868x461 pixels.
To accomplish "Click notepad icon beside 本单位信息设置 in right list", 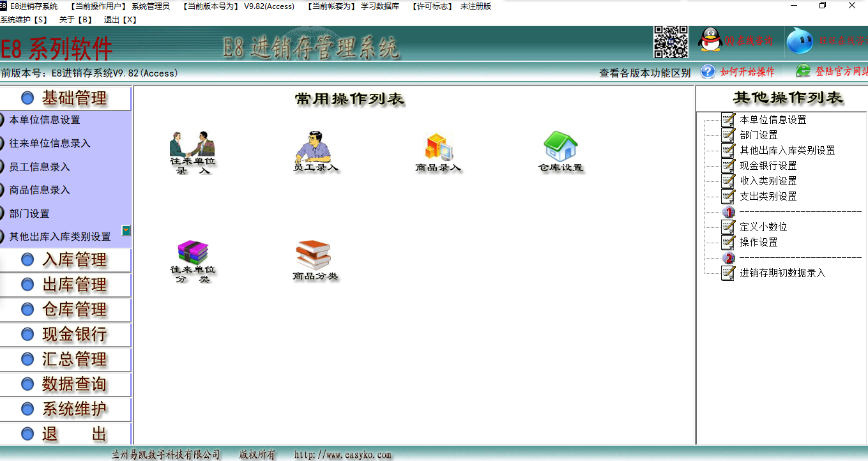I will click(728, 119).
